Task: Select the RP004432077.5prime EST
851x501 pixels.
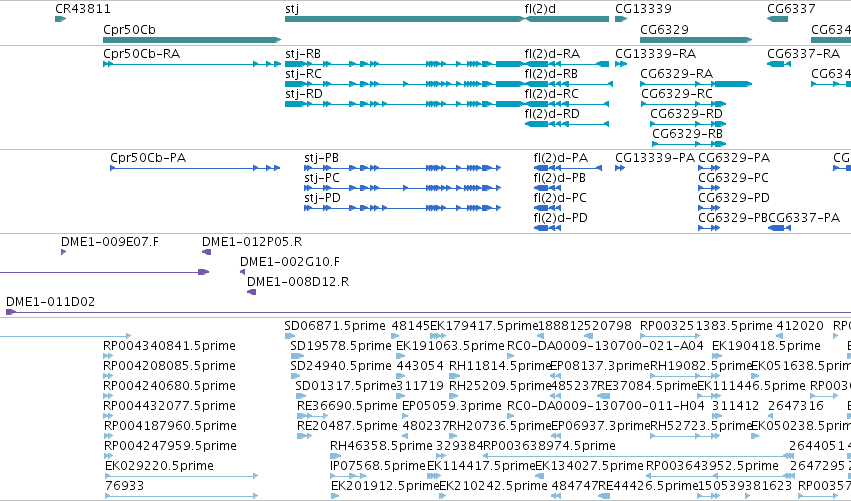Action: coord(107,416)
